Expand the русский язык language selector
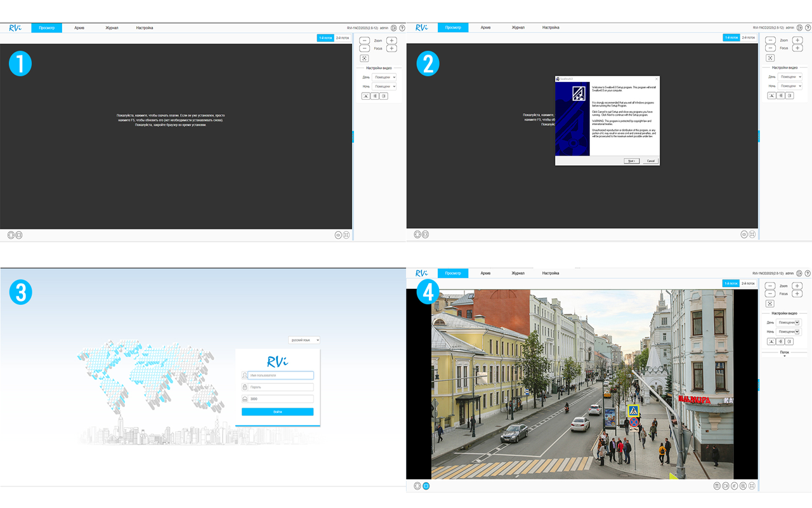The width and height of the screenshot is (812, 508). [304, 340]
